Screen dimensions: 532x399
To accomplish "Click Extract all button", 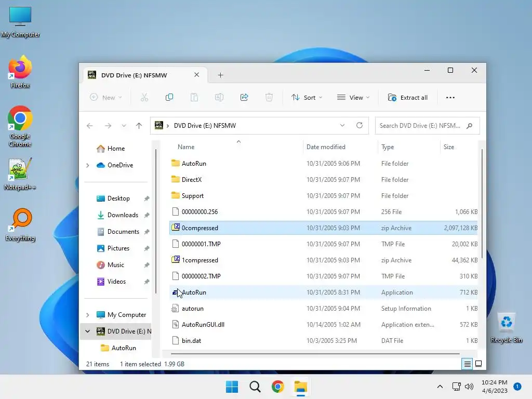I will [x=408, y=97].
